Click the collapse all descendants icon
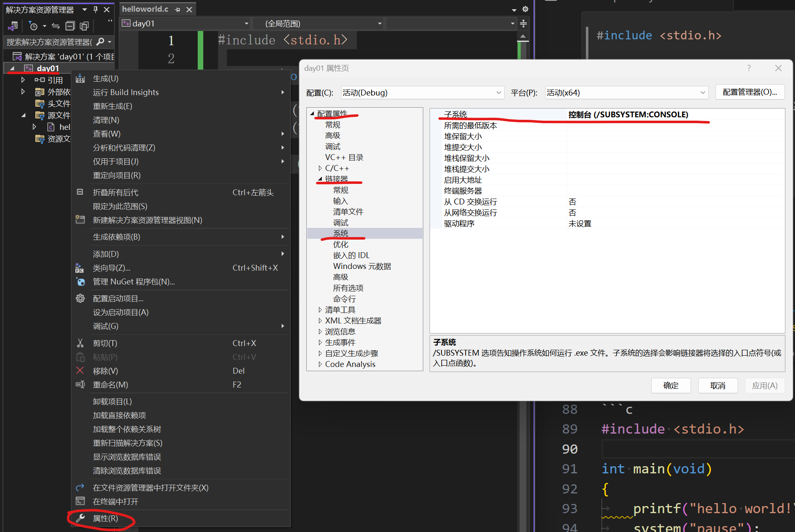The height and width of the screenshot is (532, 795). pos(80,192)
